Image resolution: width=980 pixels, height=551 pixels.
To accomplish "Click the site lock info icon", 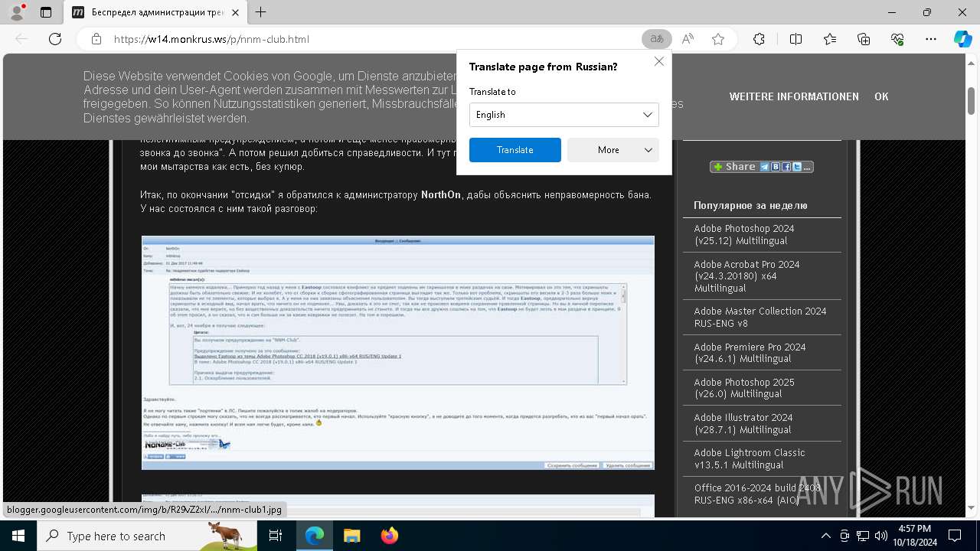I will pos(96,39).
